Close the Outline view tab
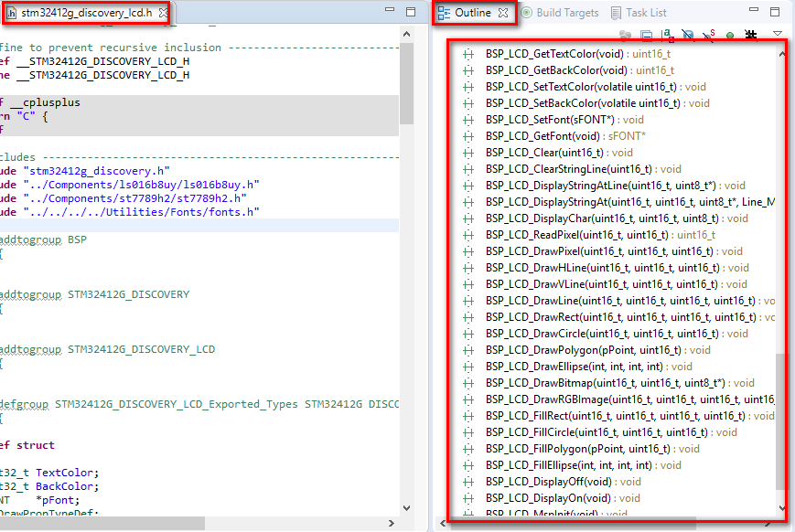This screenshot has height=532, width=795. 503,13
